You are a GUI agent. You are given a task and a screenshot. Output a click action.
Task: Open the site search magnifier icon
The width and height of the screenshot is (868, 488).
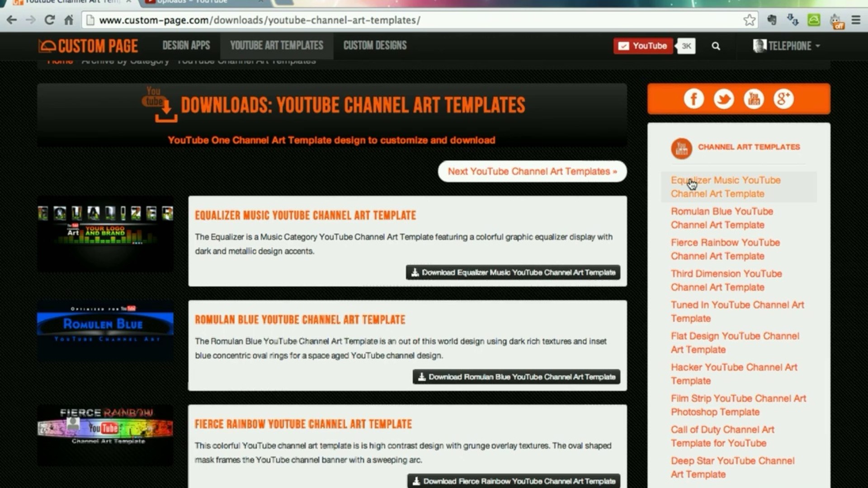pyautogui.click(x=716, y=46)
